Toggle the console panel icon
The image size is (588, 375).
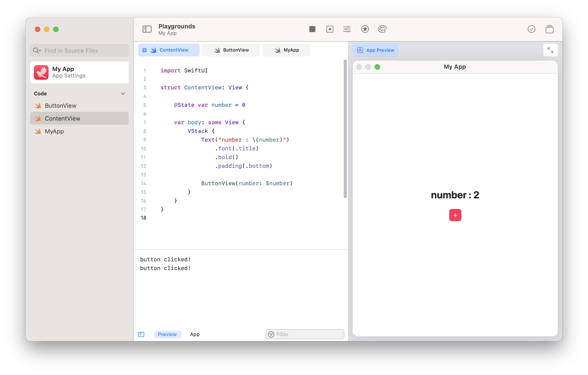[x=141, y=334]
